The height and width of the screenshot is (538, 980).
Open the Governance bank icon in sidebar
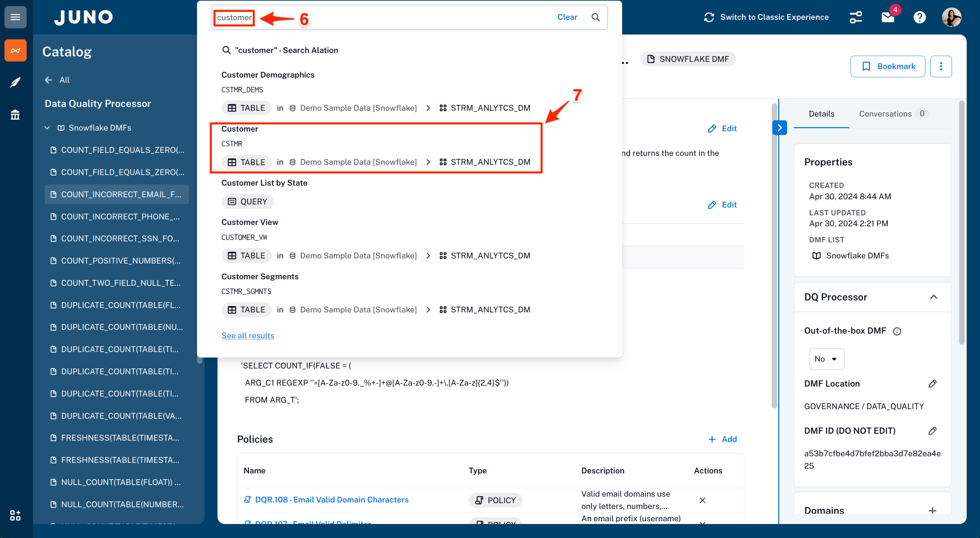pos(15,114)
